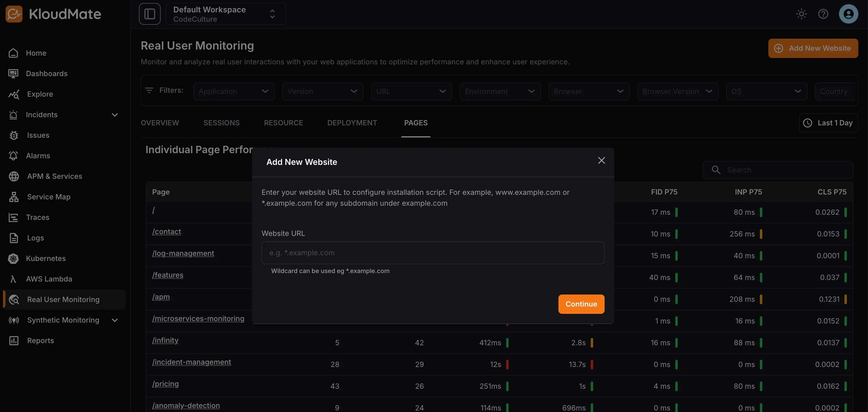Click the Dashboards sidebar icon
The width and height of the screenshot is (868, 412).
[13, 73]
